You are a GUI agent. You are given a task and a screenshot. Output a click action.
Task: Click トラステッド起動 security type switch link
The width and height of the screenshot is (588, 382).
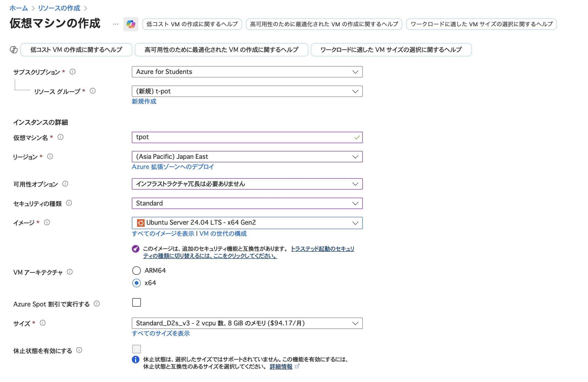pyautogui.click(x=249, y=252)
